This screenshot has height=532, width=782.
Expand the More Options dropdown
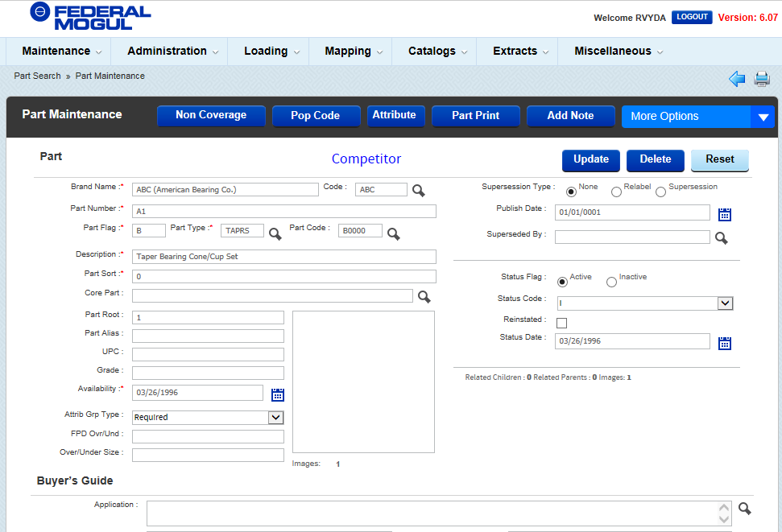698,117
